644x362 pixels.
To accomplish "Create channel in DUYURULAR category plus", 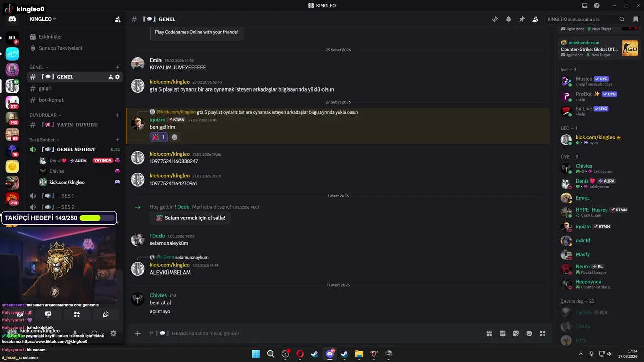I will pyautogui.click(x=117, y=115).
